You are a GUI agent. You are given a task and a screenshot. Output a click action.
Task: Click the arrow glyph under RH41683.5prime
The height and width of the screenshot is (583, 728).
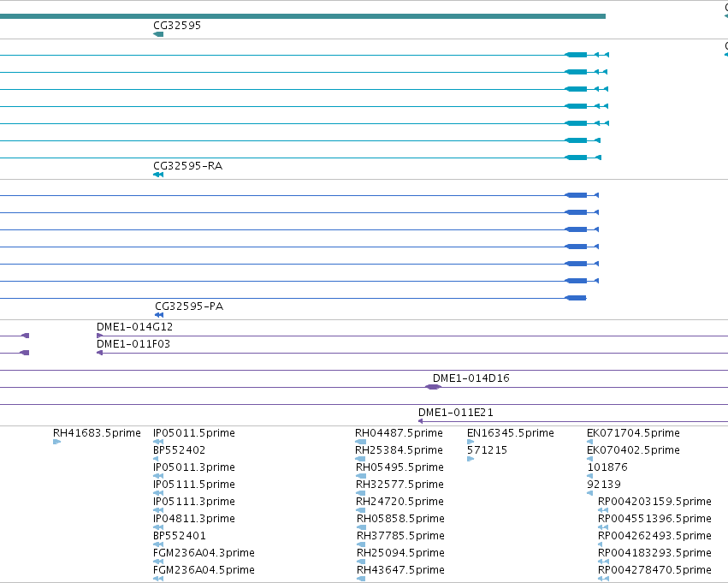tap(56, 442)
